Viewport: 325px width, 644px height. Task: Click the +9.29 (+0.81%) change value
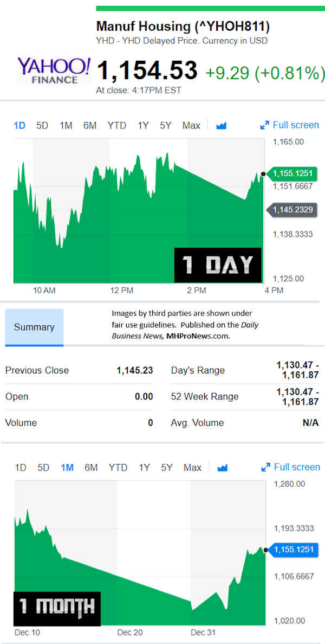(265, 73)
